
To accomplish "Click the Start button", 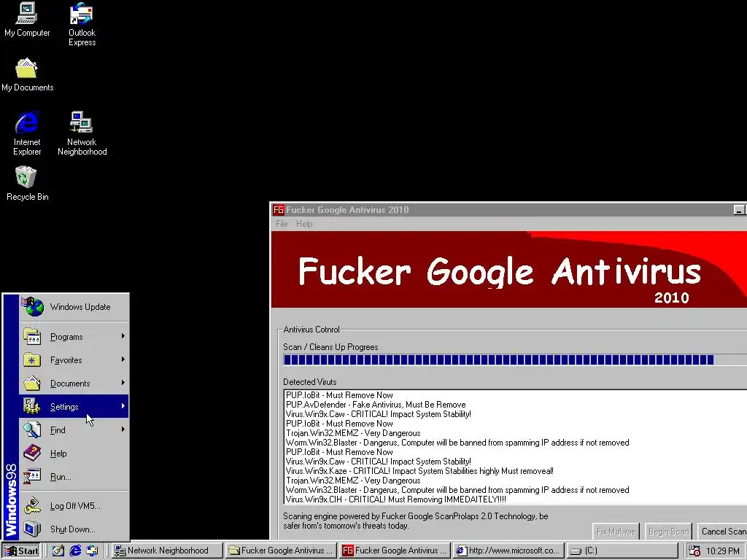I will coord(20,551).
